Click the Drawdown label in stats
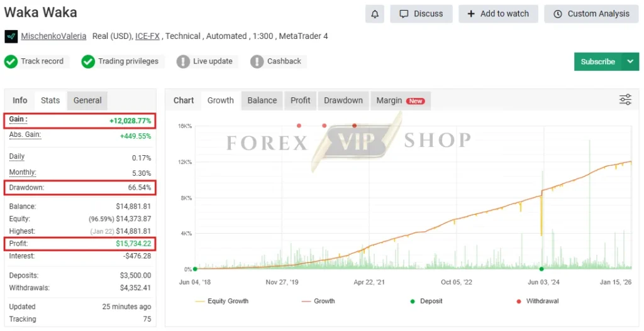 coord(26,187)
